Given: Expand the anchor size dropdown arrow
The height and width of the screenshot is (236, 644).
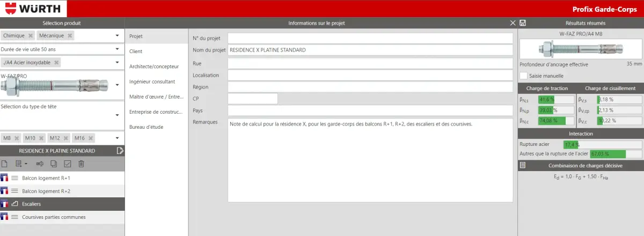Looking at the screenshot, I should [117, 138].
